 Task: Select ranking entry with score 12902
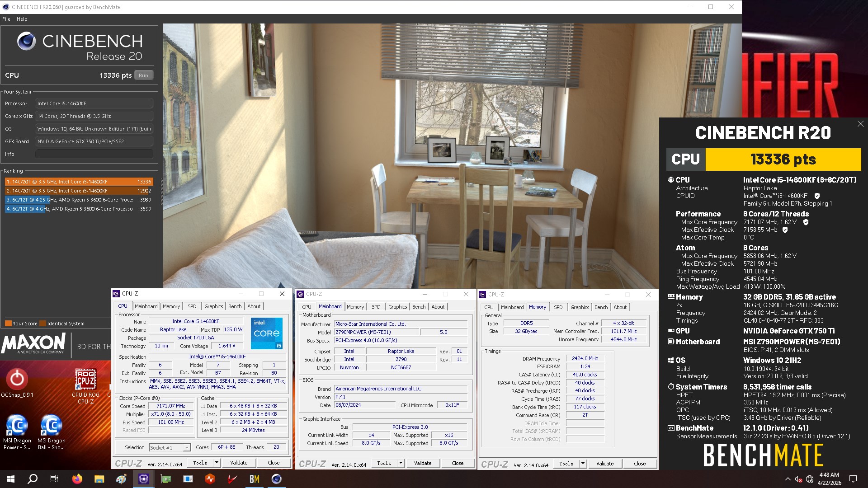coord(79,191)
